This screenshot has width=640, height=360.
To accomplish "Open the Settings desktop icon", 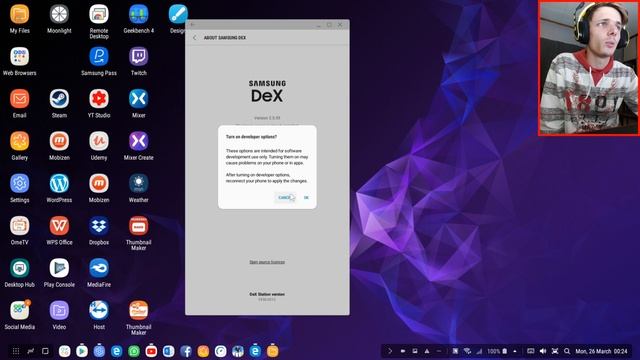I will click(20, 184).
